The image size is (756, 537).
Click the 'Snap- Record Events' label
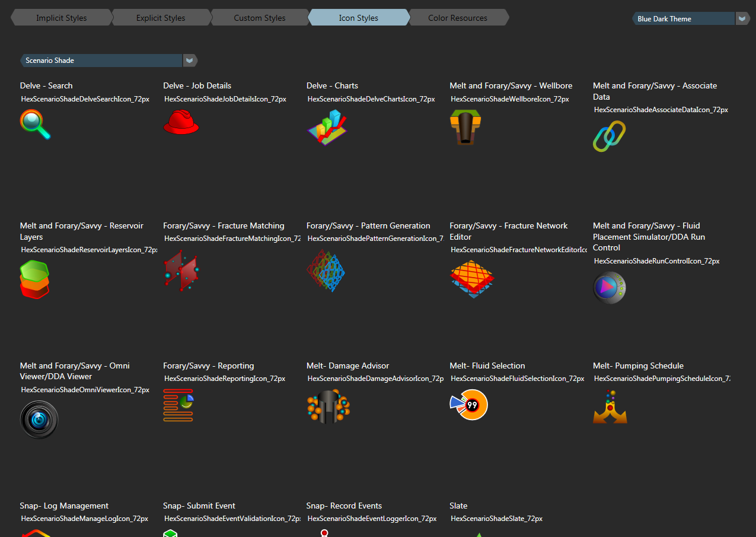344,506
